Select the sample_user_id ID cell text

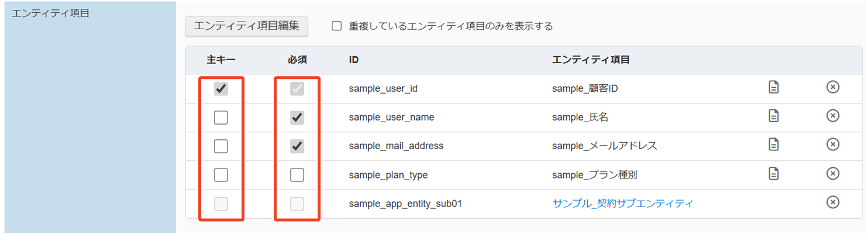coord(383,89)
